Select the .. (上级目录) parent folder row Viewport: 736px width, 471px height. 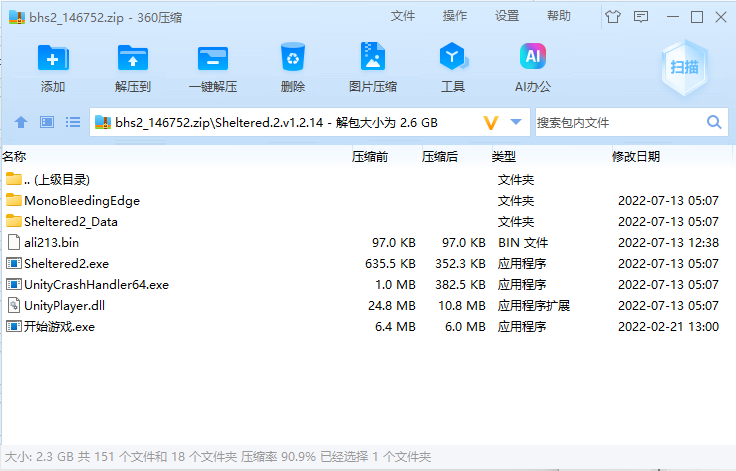click(367, 179)
